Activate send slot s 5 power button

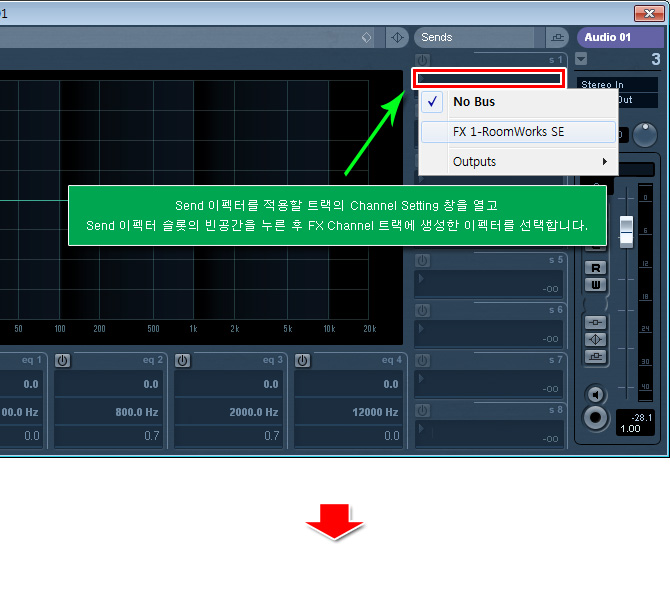pos(423,260)
